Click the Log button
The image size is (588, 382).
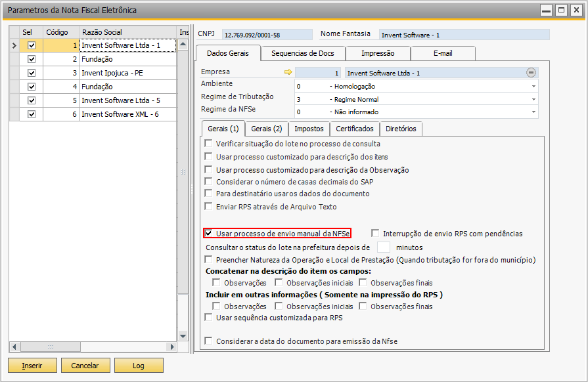tap(139, 366)
